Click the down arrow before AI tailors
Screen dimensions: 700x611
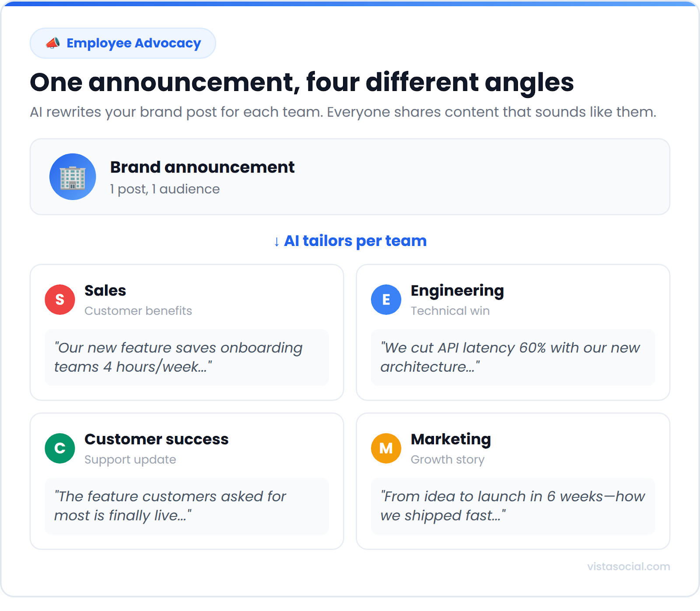[x=276, y=242]
